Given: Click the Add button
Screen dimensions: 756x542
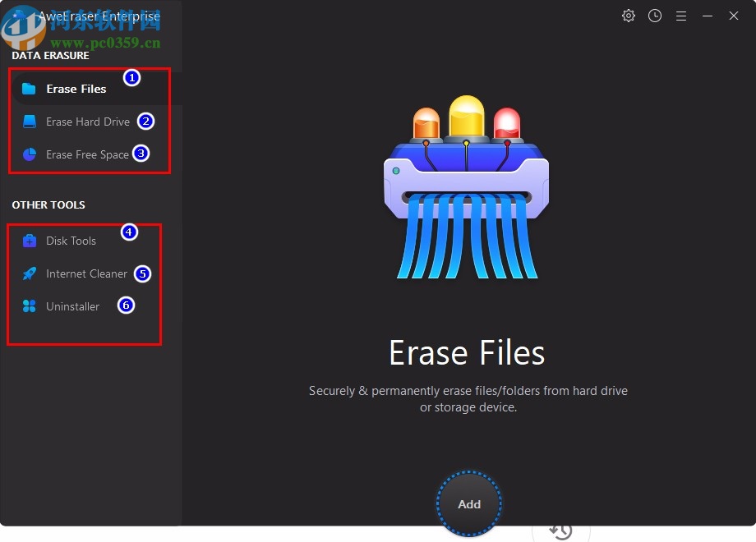Looking at the screenshot, I should [x=468, y=504].
